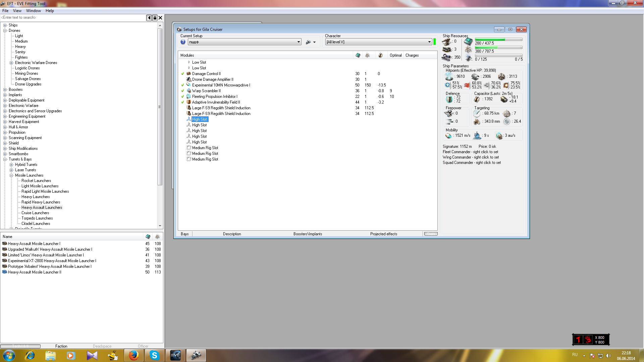Click the explosive resistance icon
Image resolution: width=644 pixels, height=362 pixels.
click(506, 85)
